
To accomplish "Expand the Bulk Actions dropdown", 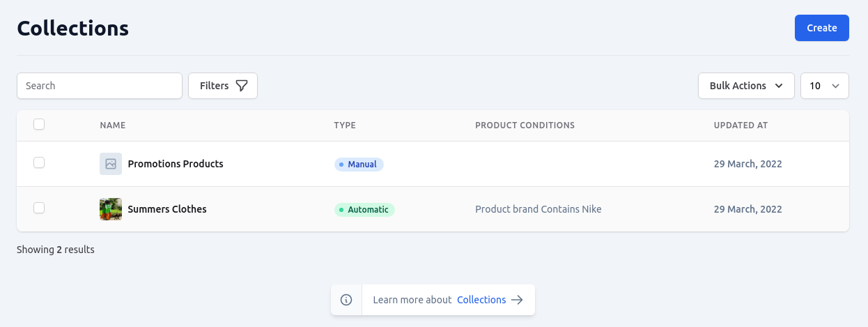I will click(x=746, y=86).
